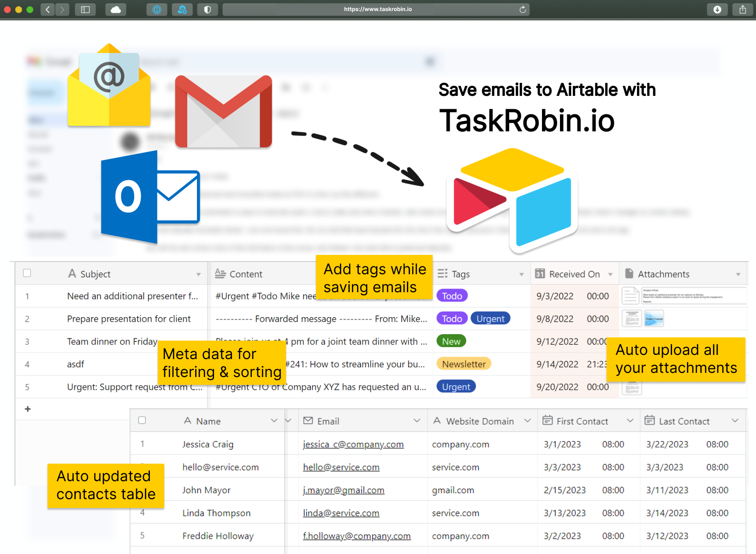
Task: Open the 1Password extension icon
Action: 157,10
